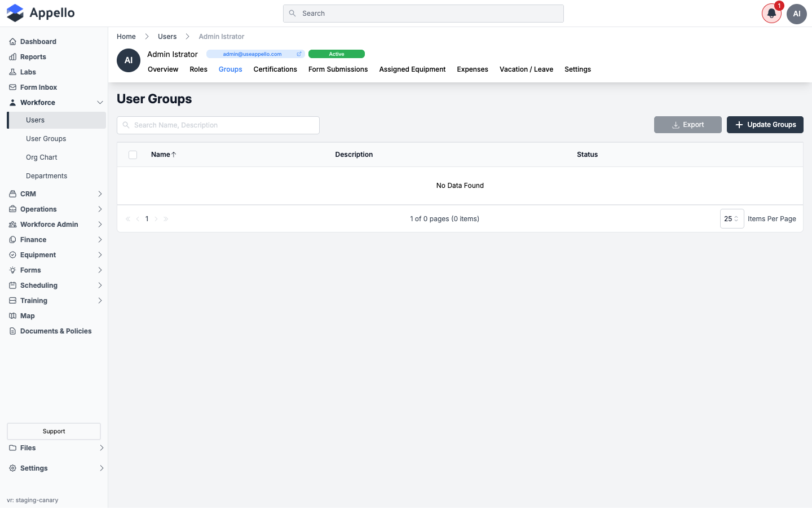The height and width of the screenshot is (518, 812).
Task: Go to the previous page arrow
Action: point(138,219)
